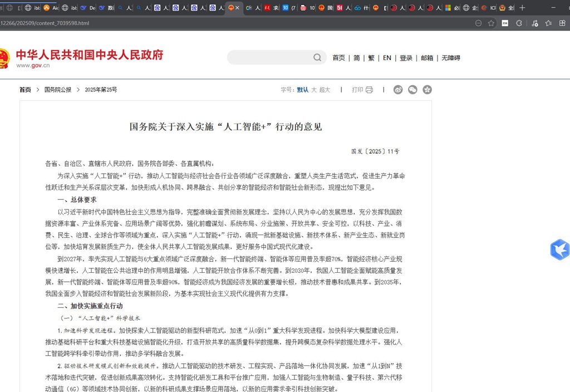The image size is (570, 392).
Task: Switch site to simplified Chinese 简
Action: 357,58
